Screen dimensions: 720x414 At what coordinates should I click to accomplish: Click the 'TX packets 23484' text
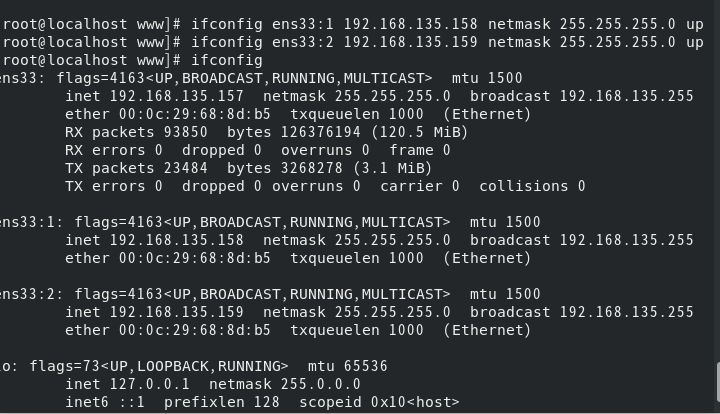136,168
